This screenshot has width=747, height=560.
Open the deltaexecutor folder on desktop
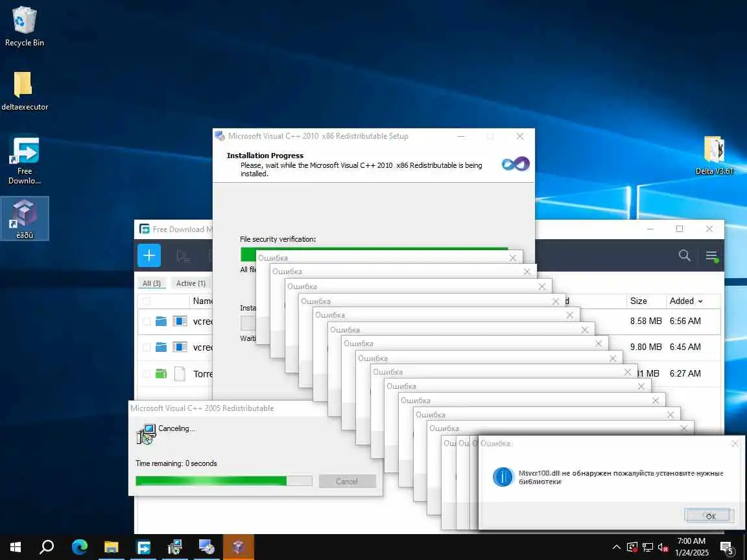pyautogui.click(x=24, y=91)
